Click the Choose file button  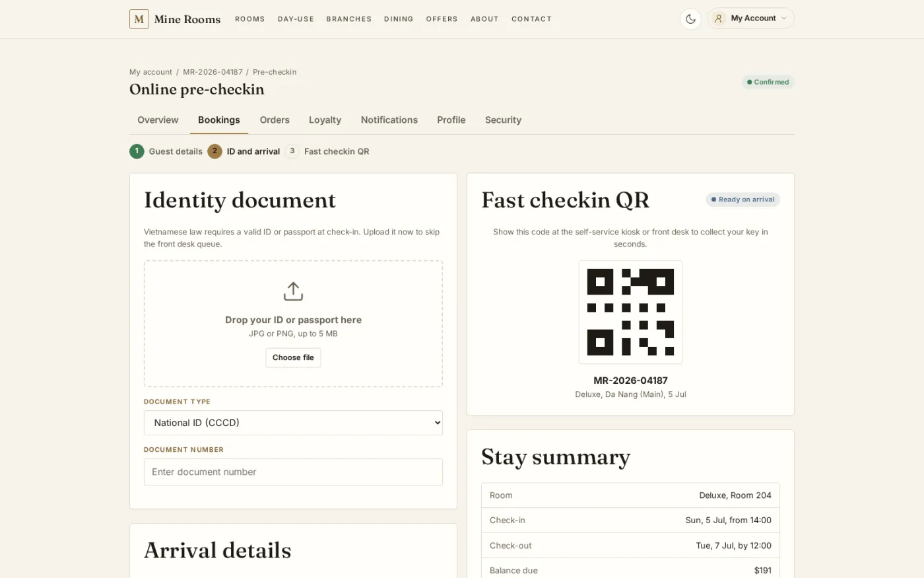pos(293,357)
